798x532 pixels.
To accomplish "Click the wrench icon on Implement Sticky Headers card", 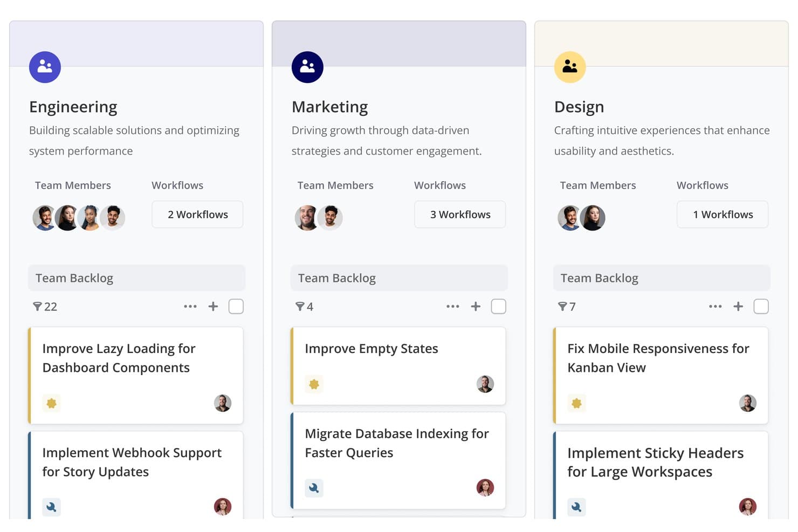I will pos(577,507).
